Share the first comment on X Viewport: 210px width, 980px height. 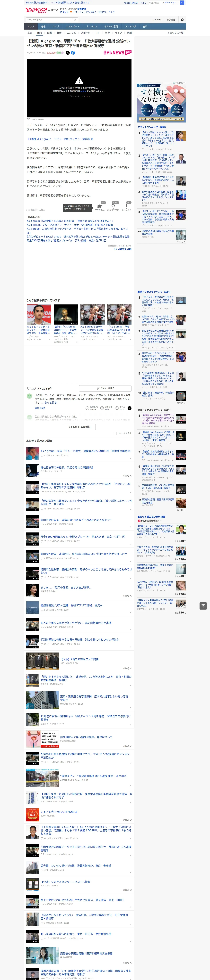tap(130, 408)
